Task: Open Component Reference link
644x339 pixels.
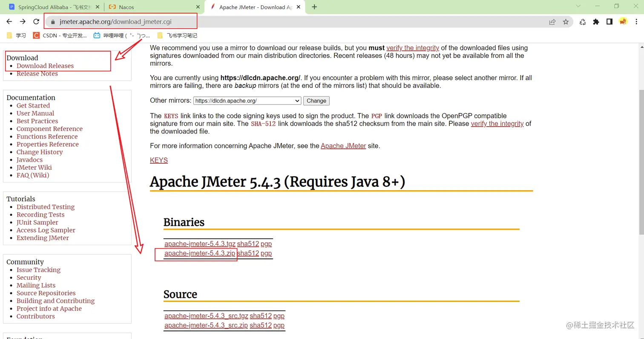Action: [x=49, y=129]
